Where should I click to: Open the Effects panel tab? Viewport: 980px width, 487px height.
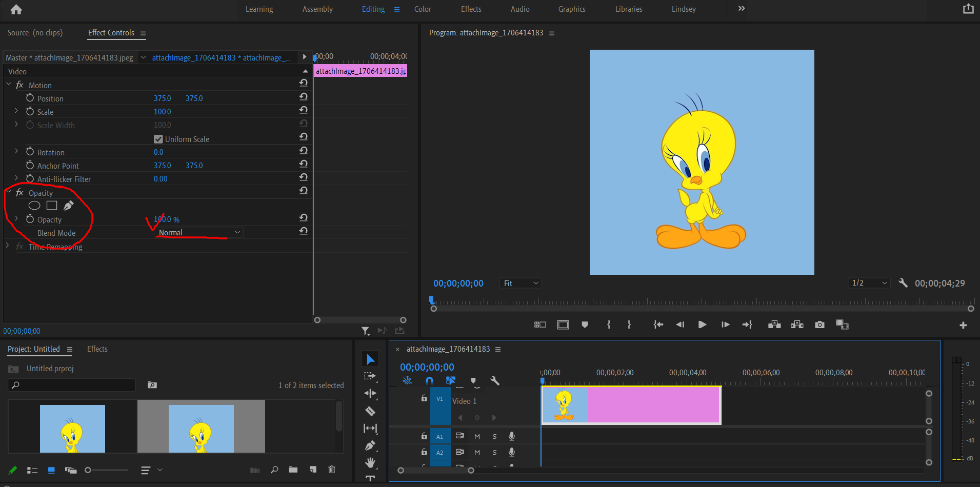coord(97,349)
